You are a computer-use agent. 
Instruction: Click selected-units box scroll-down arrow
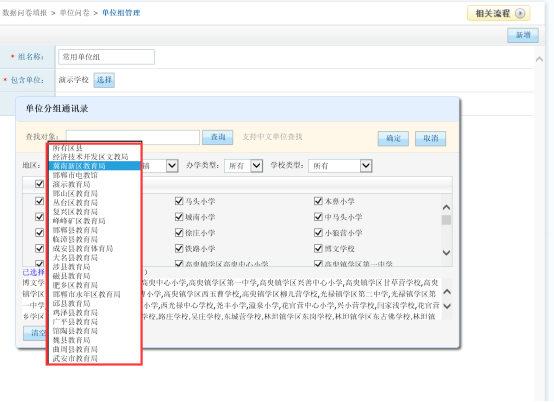(447, 306)
